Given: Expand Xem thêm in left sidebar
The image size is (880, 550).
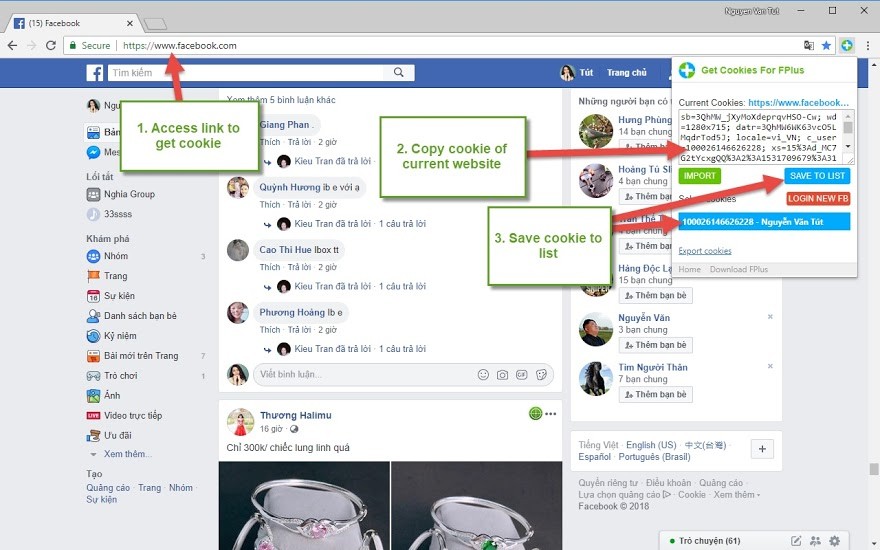Looking at the screenshot, I should pos(128,454).
